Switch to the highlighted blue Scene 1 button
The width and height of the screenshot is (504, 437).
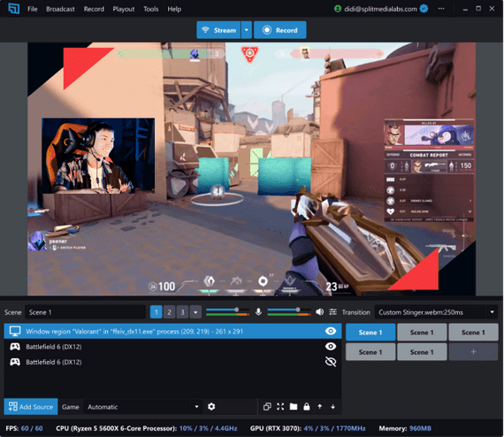(370, 333)
